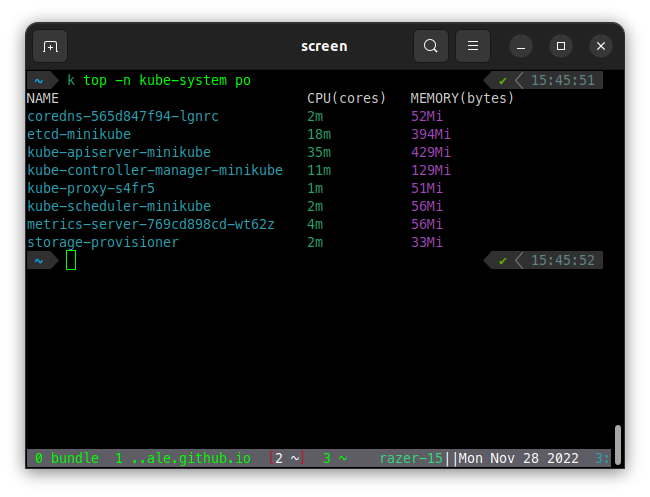Image resolution: width=650 pixels, height=497 pixels.
Task: Open the hamburger menu
Action: [x=473, y=46]
